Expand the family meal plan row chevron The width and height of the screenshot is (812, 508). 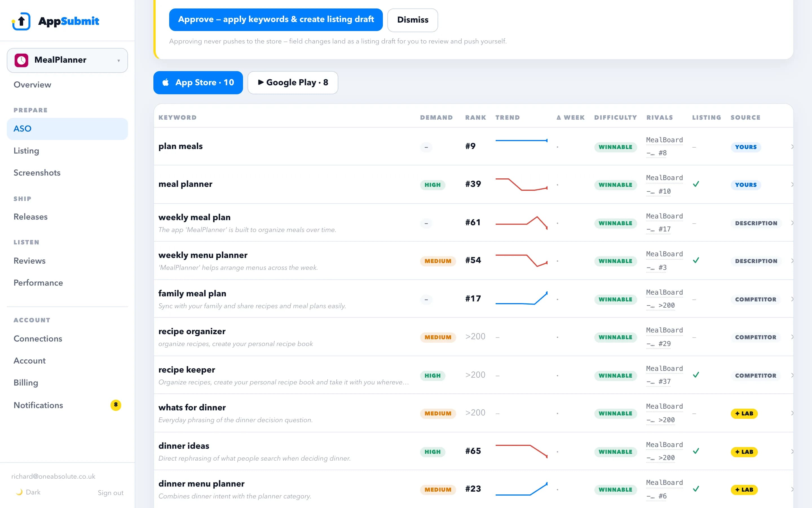[x=792, y=299]
